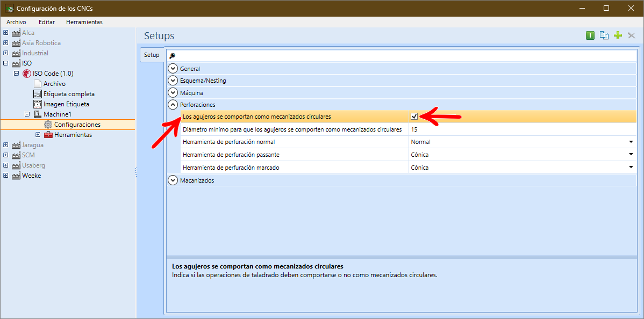Click the ISO factory icon
This screenshot has width=644, height=319.
(17, 63)
